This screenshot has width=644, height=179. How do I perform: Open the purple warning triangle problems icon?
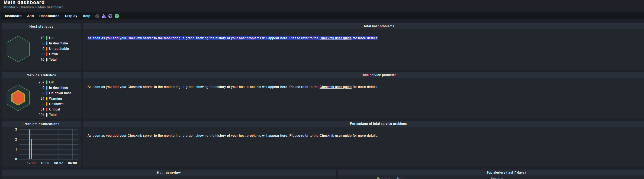104,16
